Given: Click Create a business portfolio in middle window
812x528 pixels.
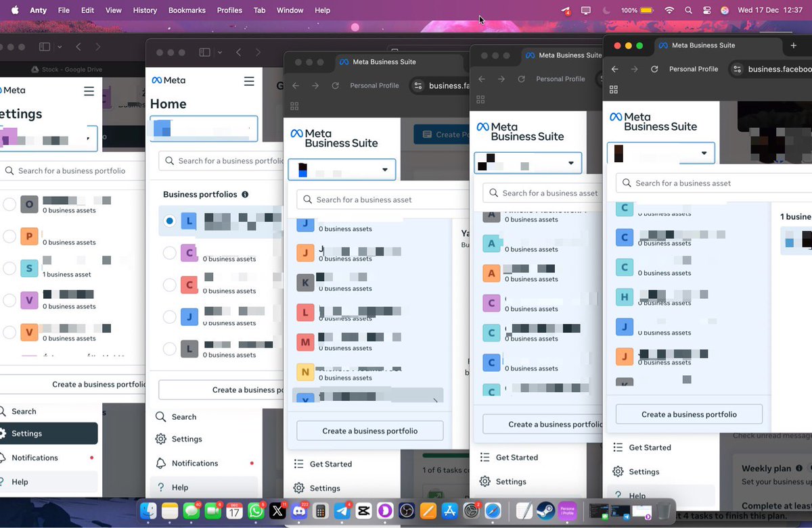Looking at the screenshot, I should pos(369,431).
